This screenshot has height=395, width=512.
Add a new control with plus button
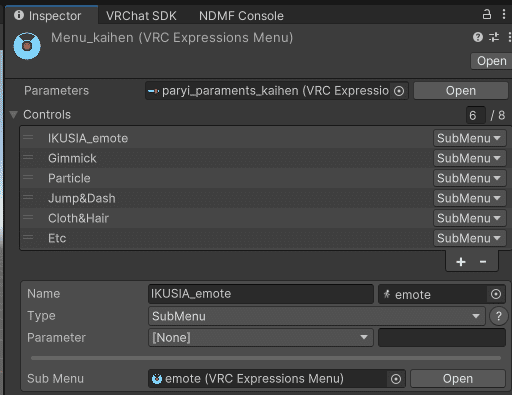click(461, 262)
